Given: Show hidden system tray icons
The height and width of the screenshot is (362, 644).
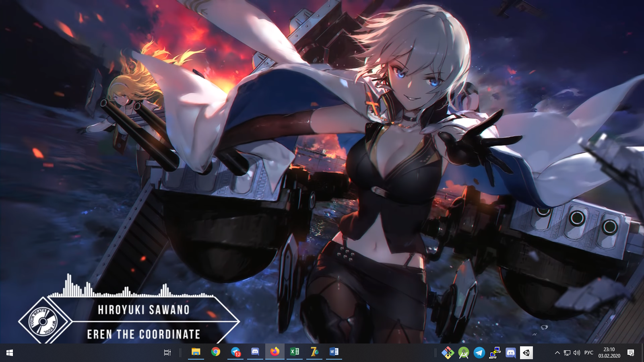Looking at the screenshot, I should (557, 353).
